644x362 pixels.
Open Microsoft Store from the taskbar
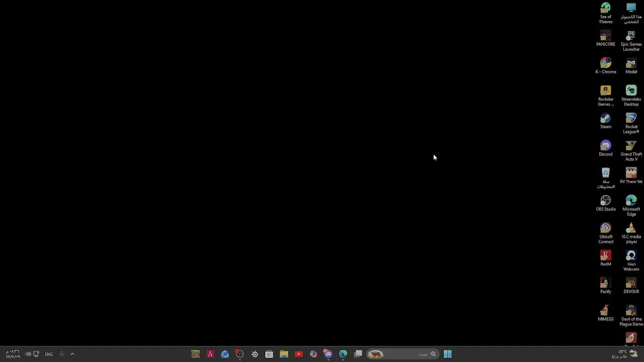click(269, 354)
